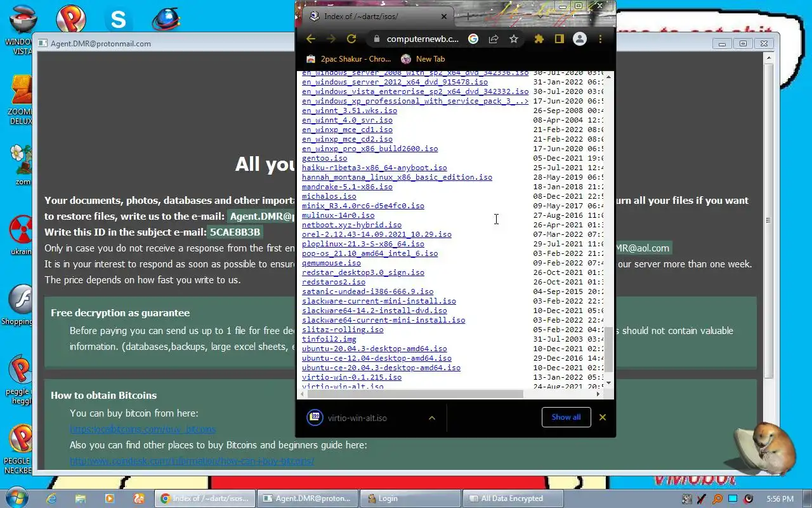Click the taskbar clock showing 5:56 PM

(x=780, y=498)
